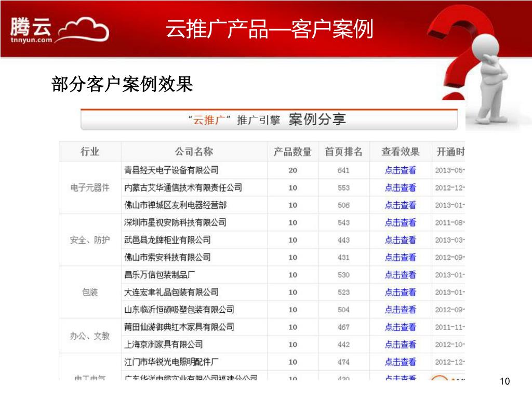This screenshot has width=532, height=399.
Task: Open 点击查看 link for 江门市华锐光电照明配件厂
Action: click(401, 362)
